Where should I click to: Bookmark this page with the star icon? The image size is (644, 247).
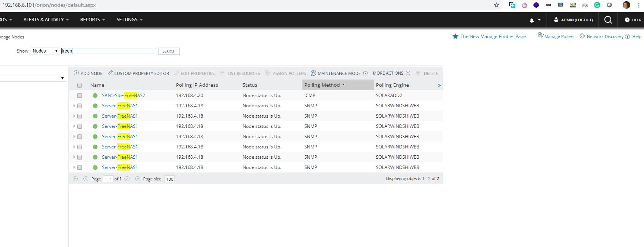pyautogui.click(x=496, y=5)
